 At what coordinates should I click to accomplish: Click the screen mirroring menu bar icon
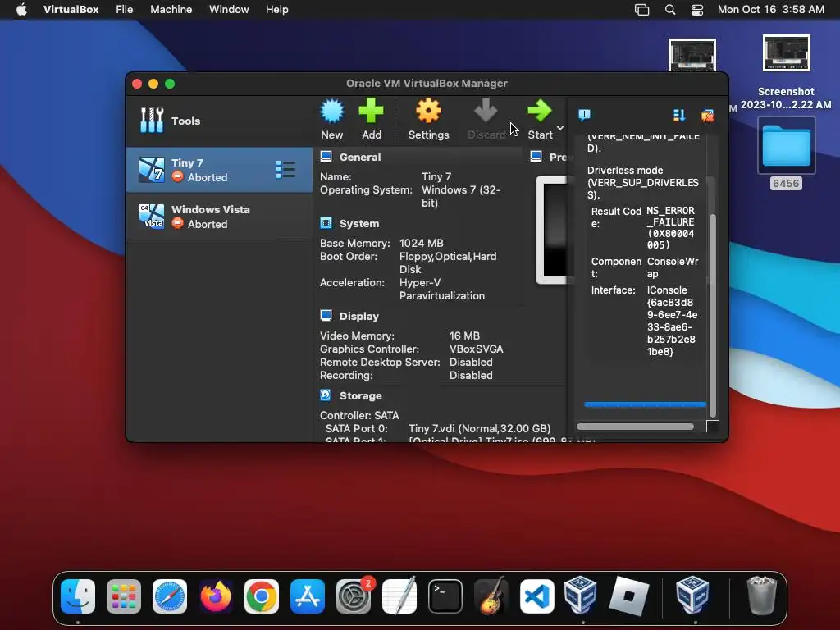tap(641, 10)
